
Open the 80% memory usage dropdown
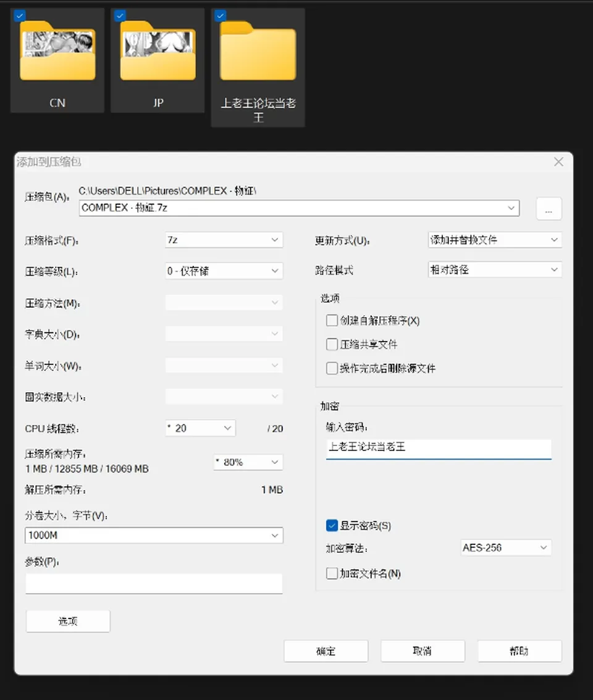coord(248,462)
